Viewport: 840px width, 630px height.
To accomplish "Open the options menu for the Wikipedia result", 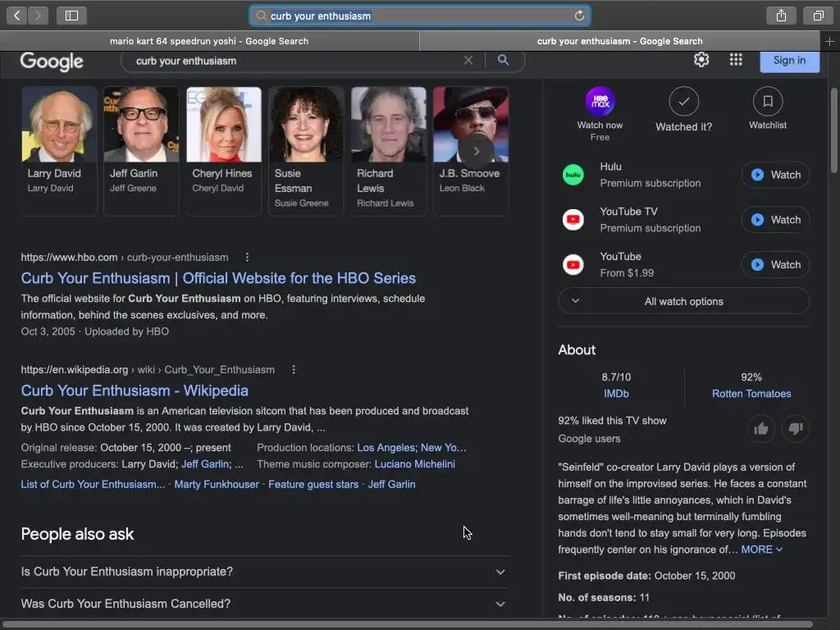I will coord(293,370).
